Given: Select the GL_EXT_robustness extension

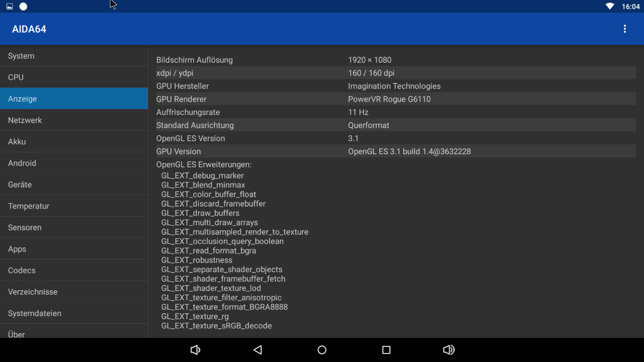Looking at the screenshot, I should (x=197, y=260).
